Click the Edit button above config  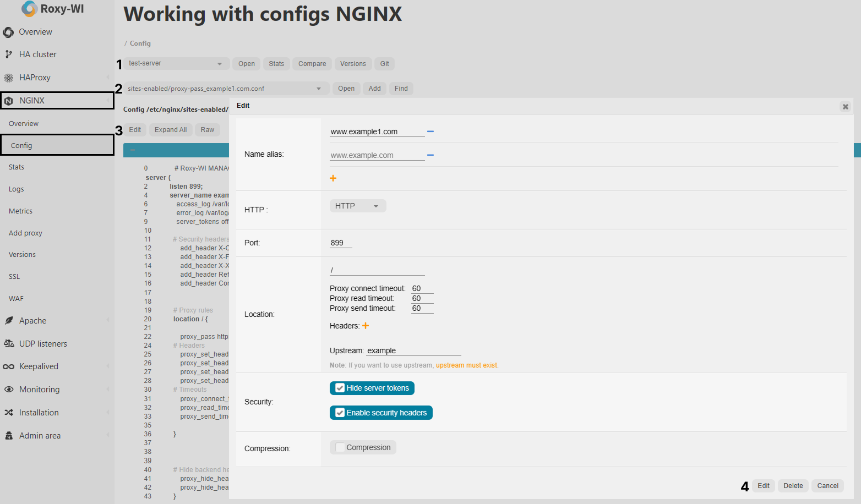(x=135, y=130)
